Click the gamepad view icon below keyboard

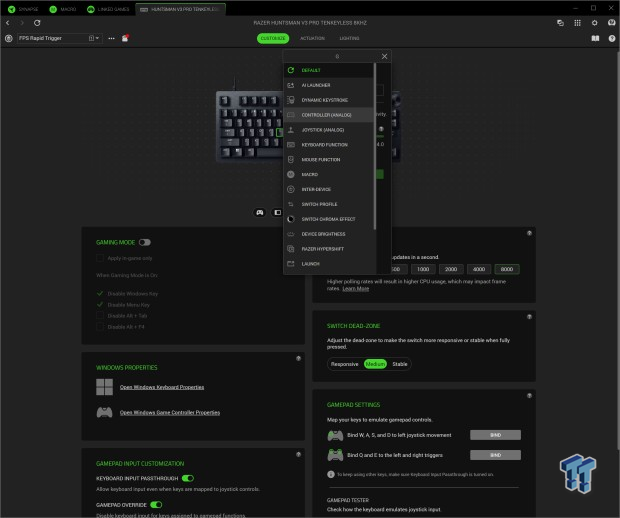[x=259, y=213]
